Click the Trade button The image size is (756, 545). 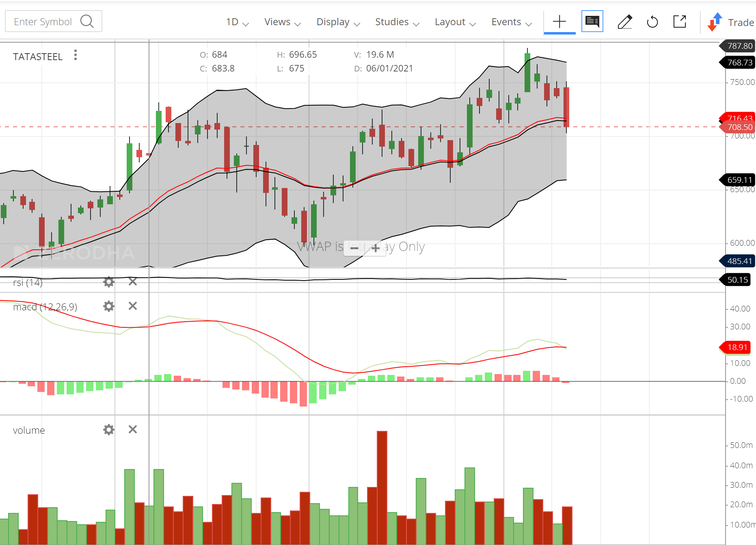(731, 22)
